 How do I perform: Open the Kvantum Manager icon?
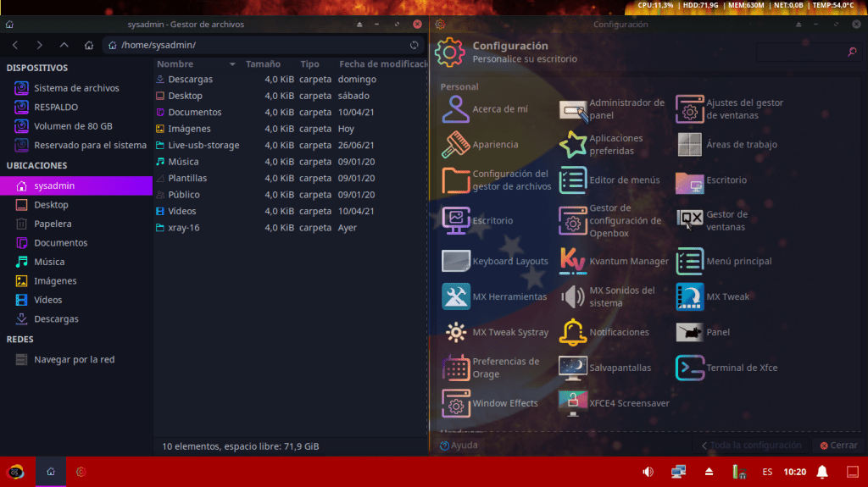click(x=573, y=261)
